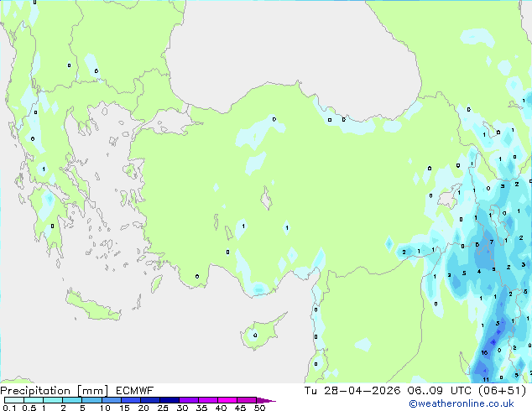Viewport: 532px width, 411px height.
Task: Click the '11' precipitation value on map
Action: [x=486, y=379]
